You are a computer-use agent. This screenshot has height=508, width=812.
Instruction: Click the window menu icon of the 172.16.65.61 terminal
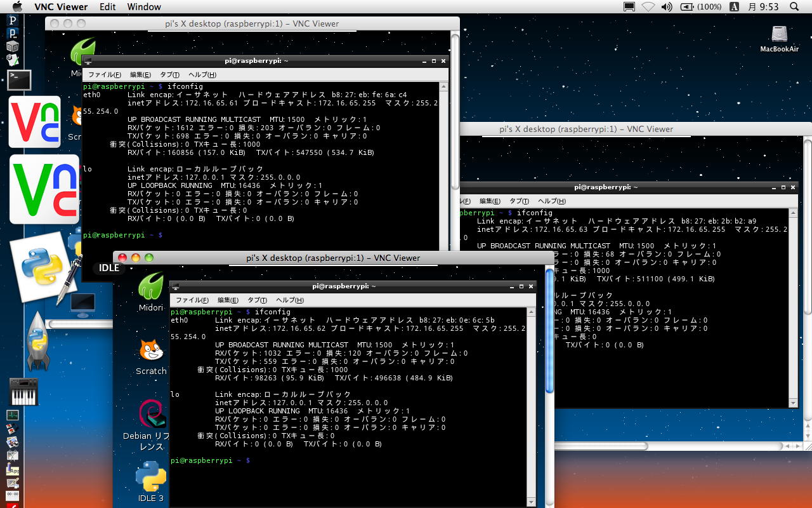[88, 61]
